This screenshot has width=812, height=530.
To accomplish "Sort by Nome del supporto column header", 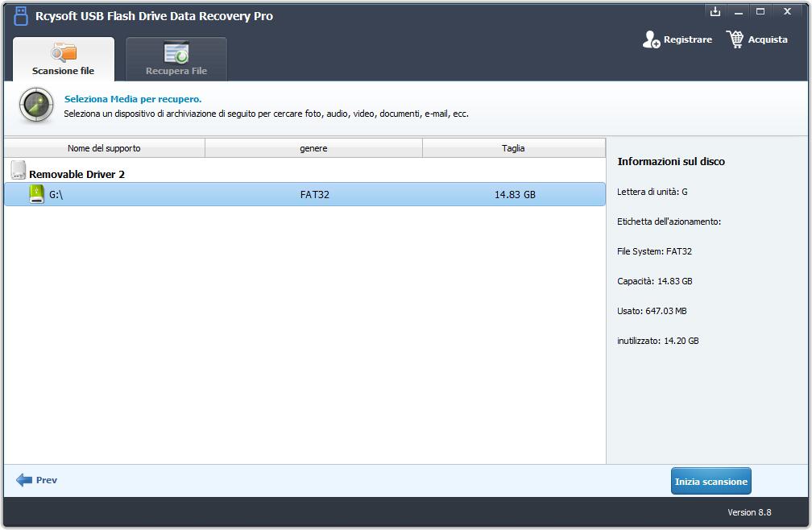I will 104,148.
